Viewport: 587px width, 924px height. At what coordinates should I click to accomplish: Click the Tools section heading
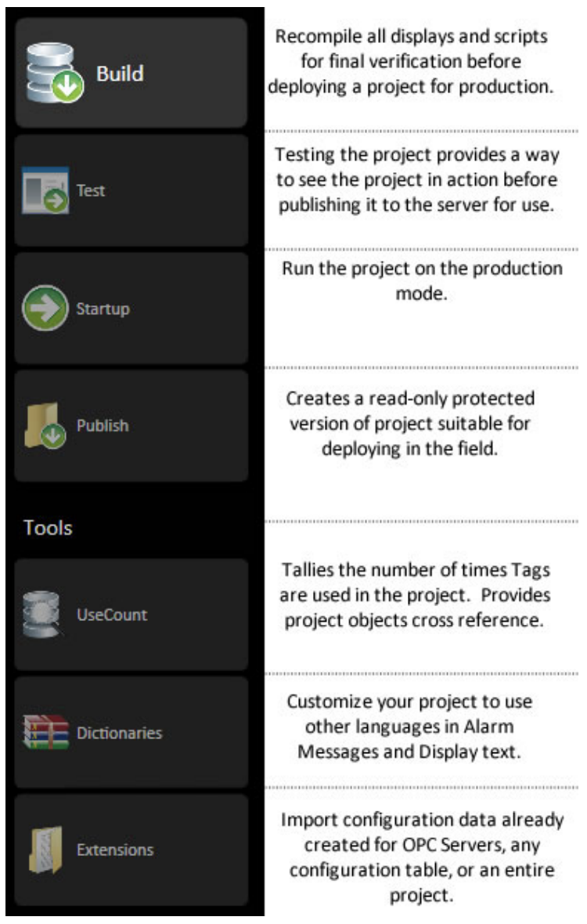tap(48, 528)
